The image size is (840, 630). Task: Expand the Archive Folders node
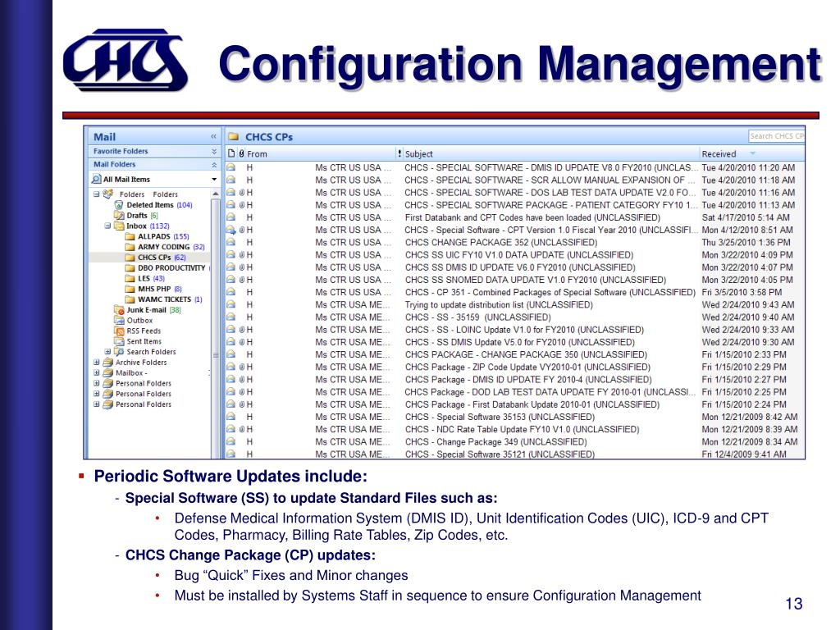[97, 362]
